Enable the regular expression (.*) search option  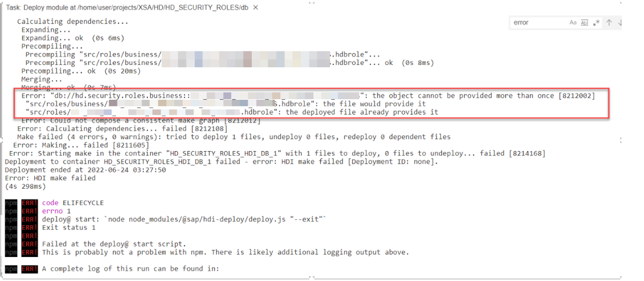[x=597, y=23]
